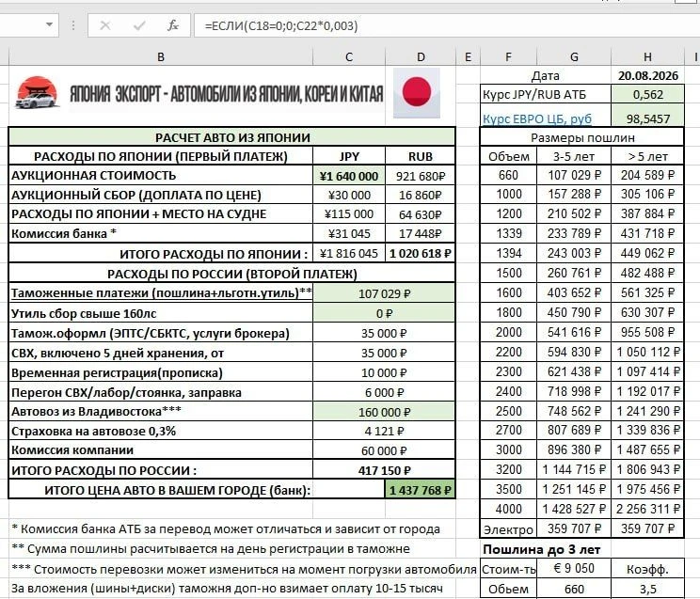This screenshot has height=599, width=700.
Task: Open the Таможенные платежи underlined link
Action: click(x=161, y=293)
